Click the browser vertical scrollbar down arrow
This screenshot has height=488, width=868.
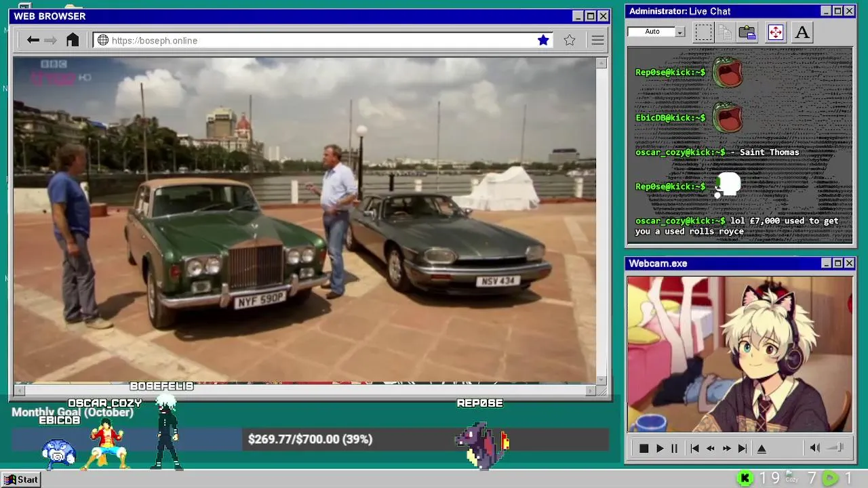click(x=601, y=380)
